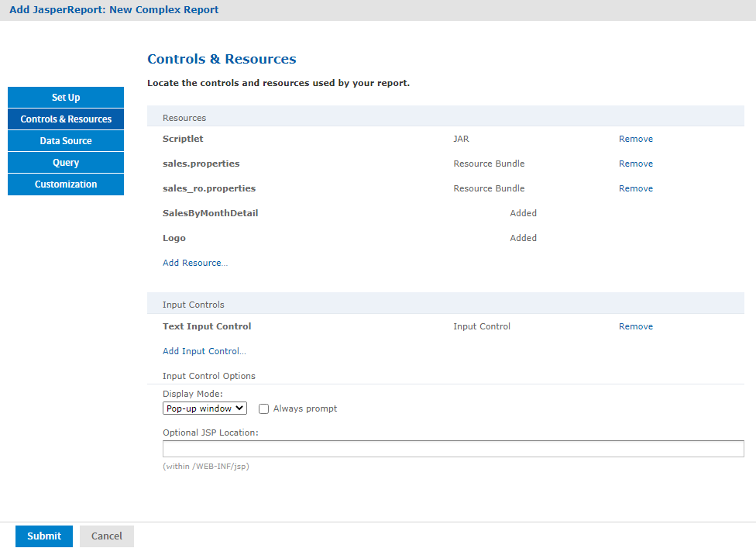Click Resource Bundle type of sales_ro.properties

(489, 188)
